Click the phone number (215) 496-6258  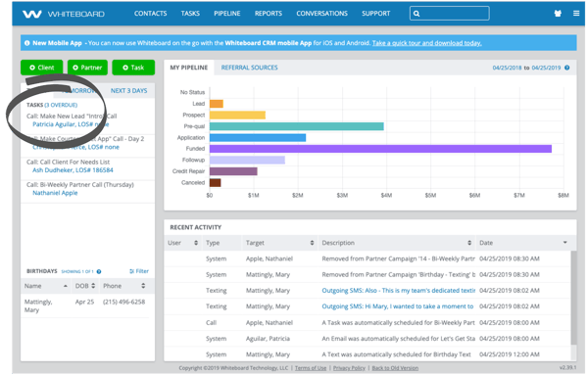coord(123,302)
